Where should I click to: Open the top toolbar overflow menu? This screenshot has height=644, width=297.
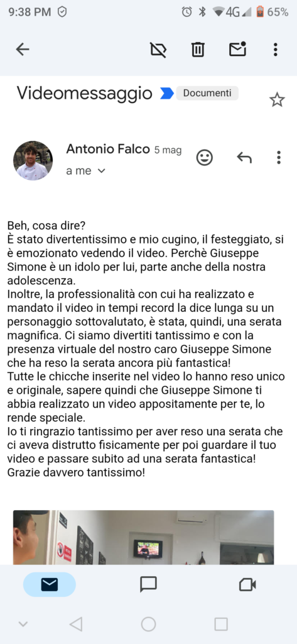coord(276,50)
